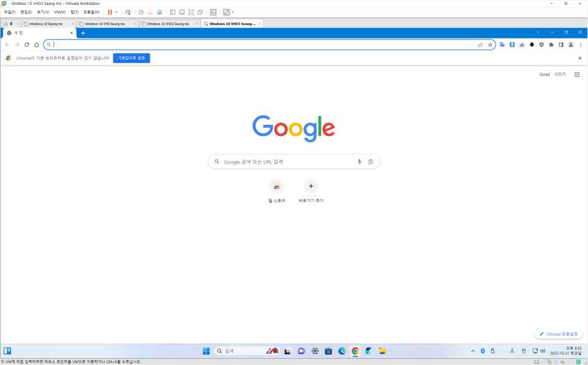This screenshot has width=588, height=365.
Task: Click 바로가기 추가 shortcut button
Action: pos(311,191)
